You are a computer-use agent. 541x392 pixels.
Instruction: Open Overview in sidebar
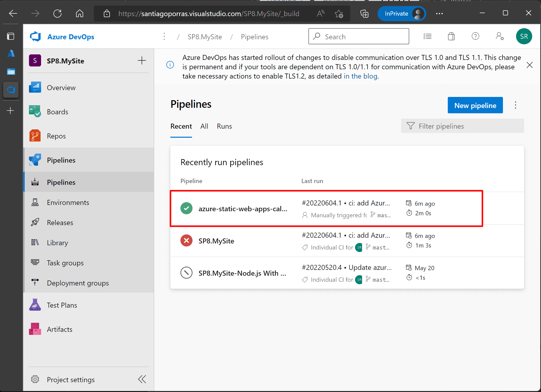[88, 88]
